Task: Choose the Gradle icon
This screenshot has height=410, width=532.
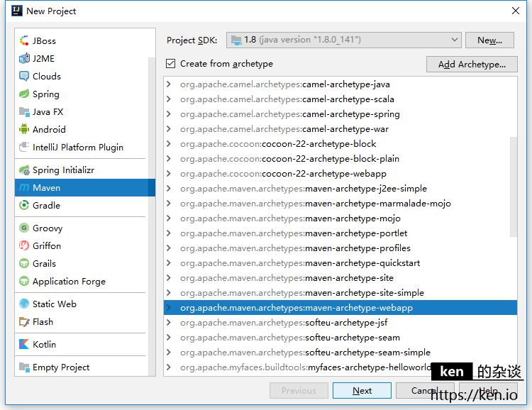Action: pyautogui.click(x=24, y=205)
